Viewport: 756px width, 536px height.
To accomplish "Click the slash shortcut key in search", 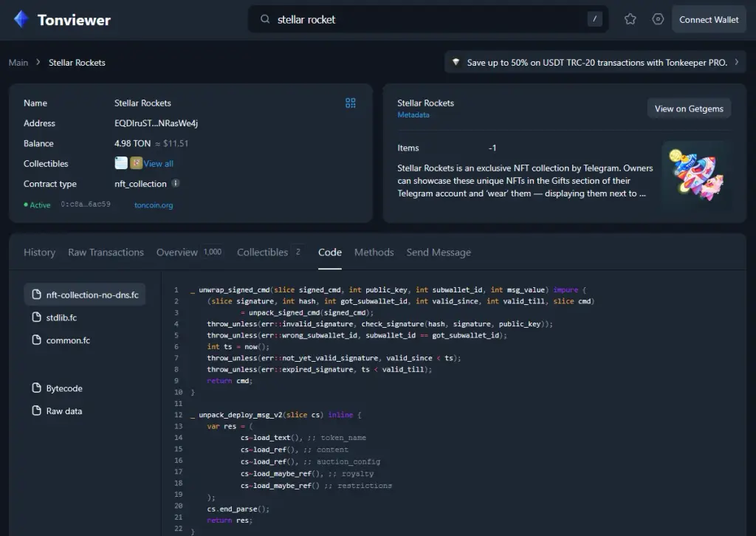I will [x=594, y=19].
